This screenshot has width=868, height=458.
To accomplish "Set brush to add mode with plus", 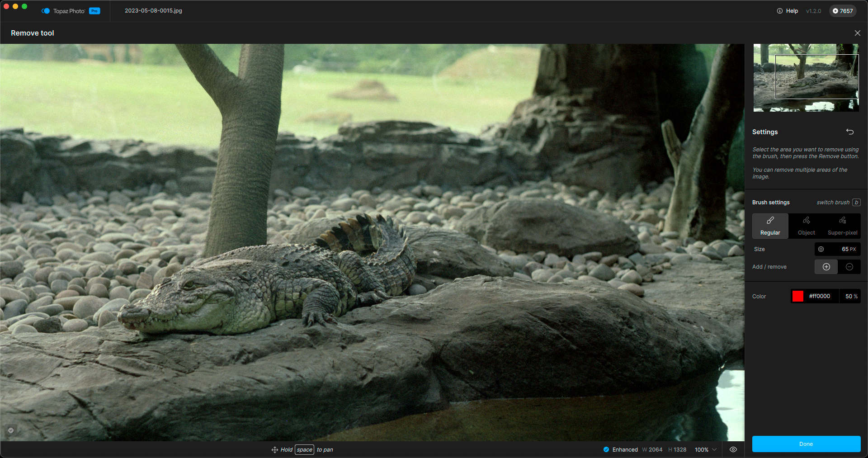I will coord(826,267).
